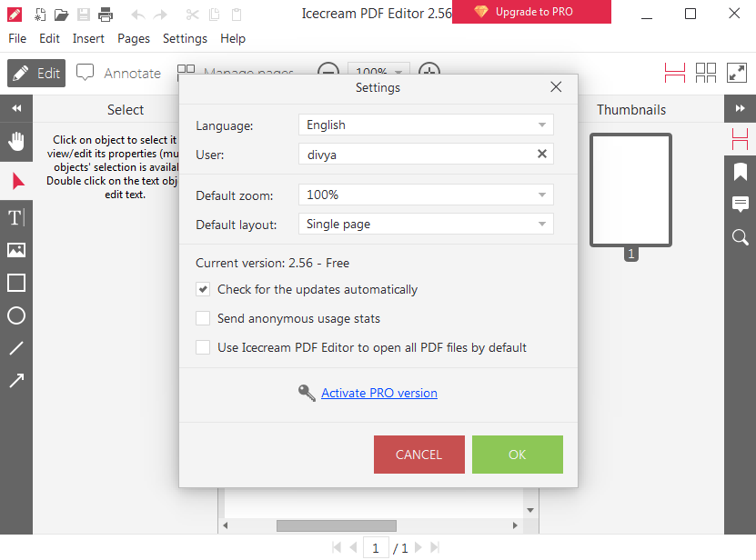This screenshot has width=756, height=560.
Task: Switch to Annotate mode
Action: [x=118, y=74]
